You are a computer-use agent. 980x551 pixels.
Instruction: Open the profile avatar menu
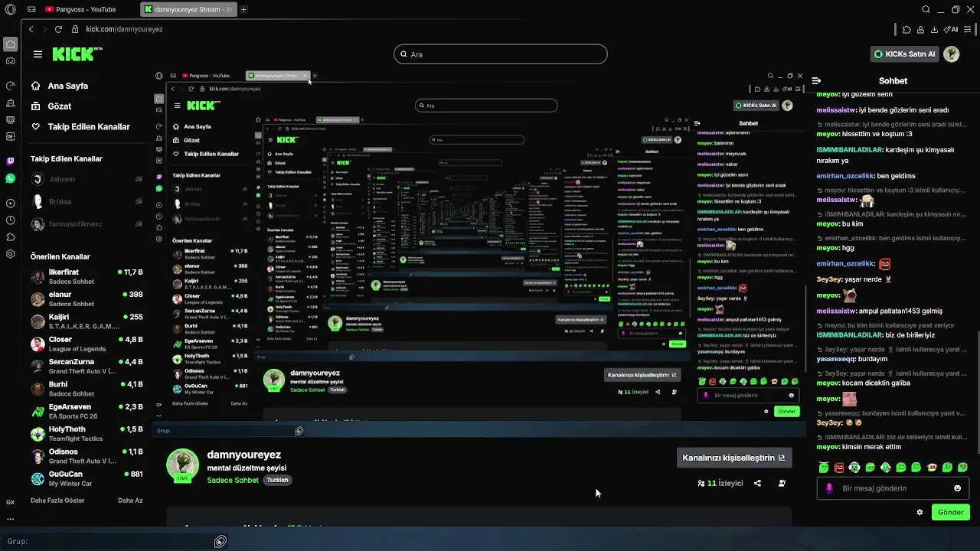coord(952,54)
